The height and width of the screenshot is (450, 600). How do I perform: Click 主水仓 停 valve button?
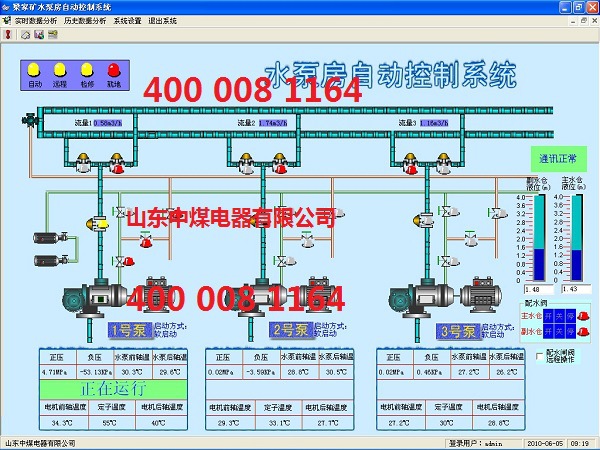(x=570, y=316)
